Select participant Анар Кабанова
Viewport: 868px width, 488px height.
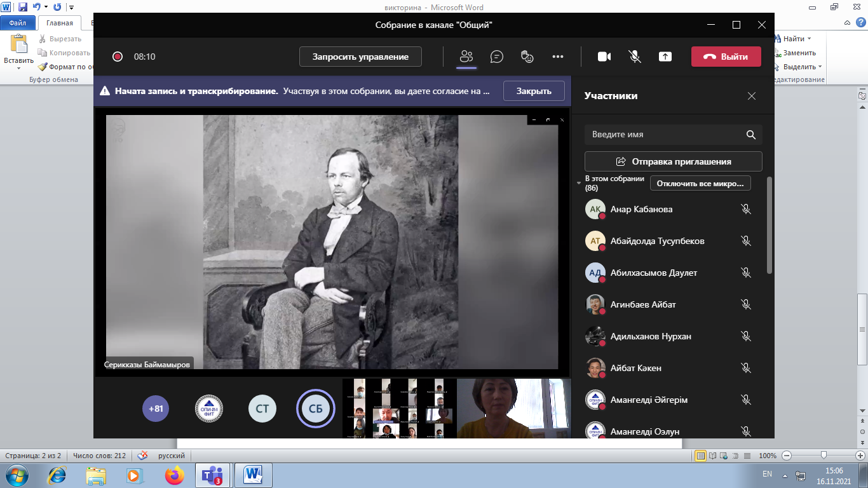(x=668, y=209)
